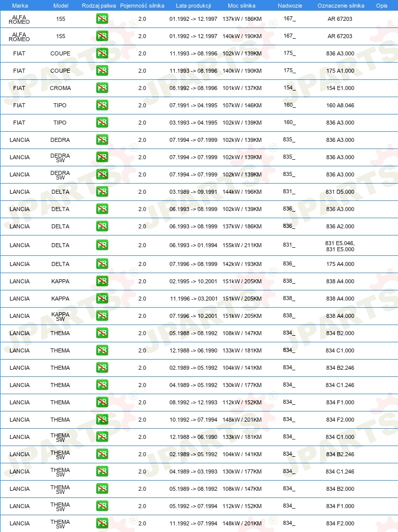The height and width of the screenshot is (532, 398).
Task: Click petrol icon in Fiat Tipo 107kW row
Action: [102, 105]
